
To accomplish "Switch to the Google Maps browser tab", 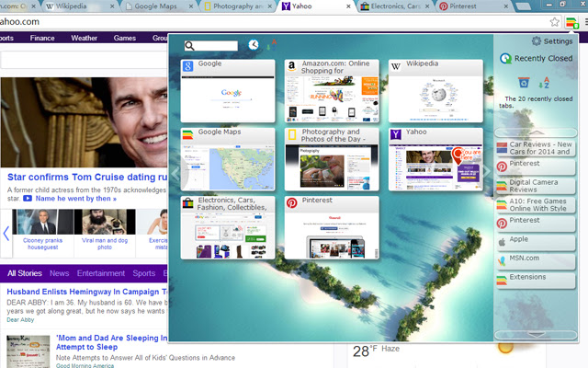I will [x=160, y=6].
